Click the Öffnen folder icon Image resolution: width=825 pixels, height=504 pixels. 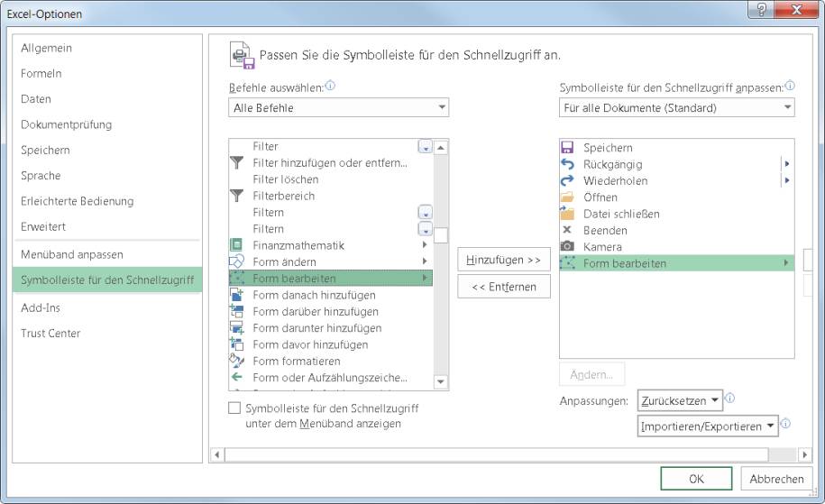pyautogui.click(x=567, y=197)
